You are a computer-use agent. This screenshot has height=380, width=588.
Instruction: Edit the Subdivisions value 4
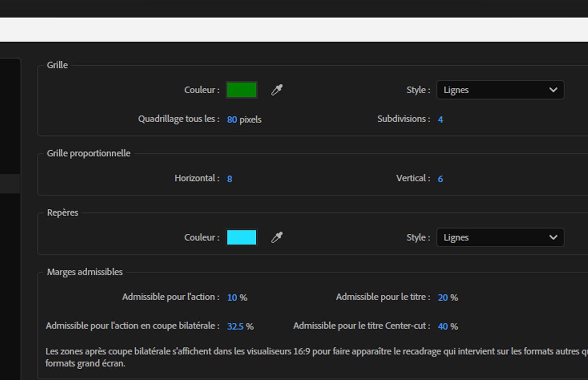441,119
